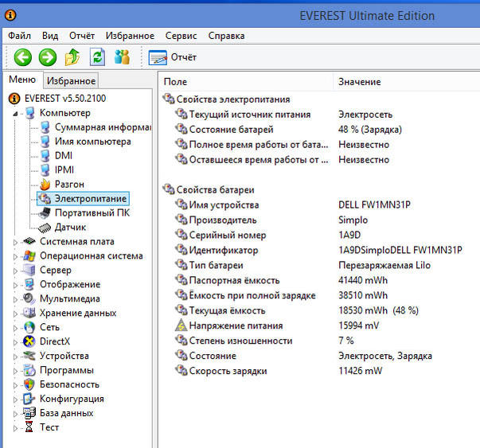Select the DMI tree item
The width and height of the screenshot is (480, 448).
coord(64,156)
